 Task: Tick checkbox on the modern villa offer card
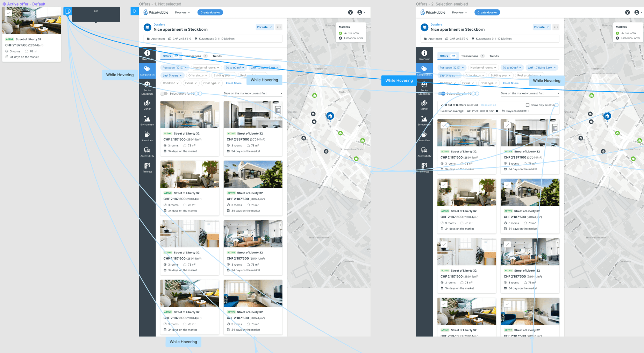point(507,185)
